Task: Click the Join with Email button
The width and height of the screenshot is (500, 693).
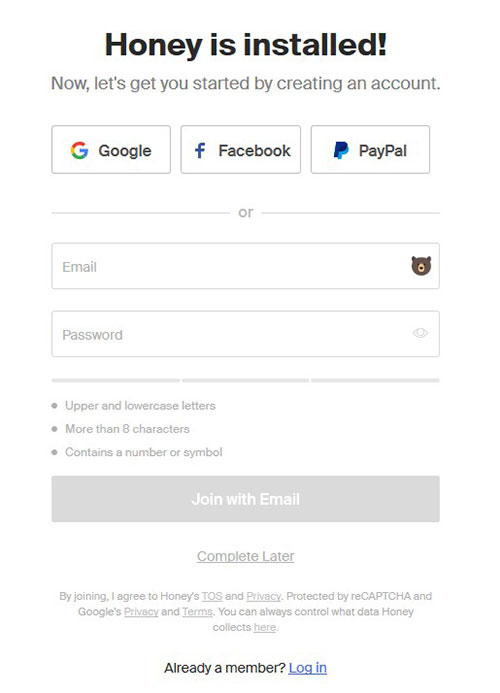Action: 245,499
